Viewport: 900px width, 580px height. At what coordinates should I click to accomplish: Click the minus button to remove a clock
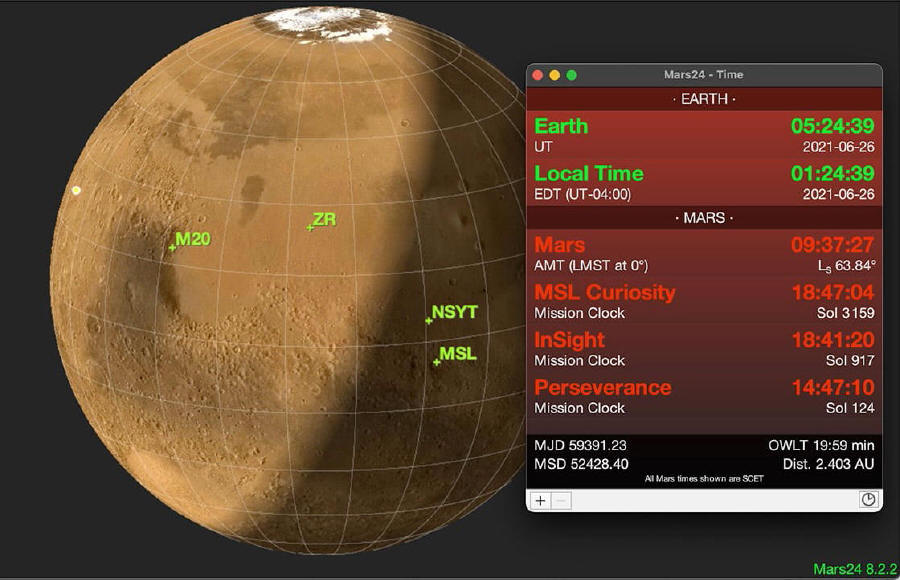[561, 501]
